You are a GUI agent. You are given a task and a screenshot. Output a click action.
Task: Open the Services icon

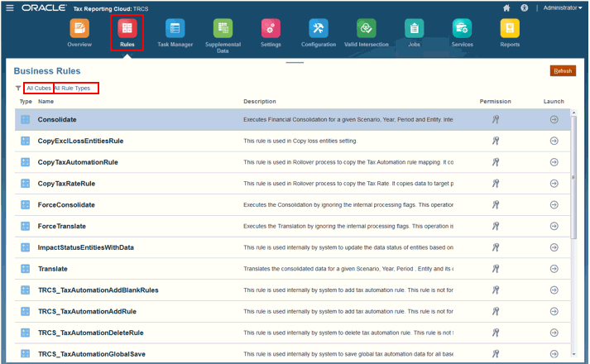(462, 28)
